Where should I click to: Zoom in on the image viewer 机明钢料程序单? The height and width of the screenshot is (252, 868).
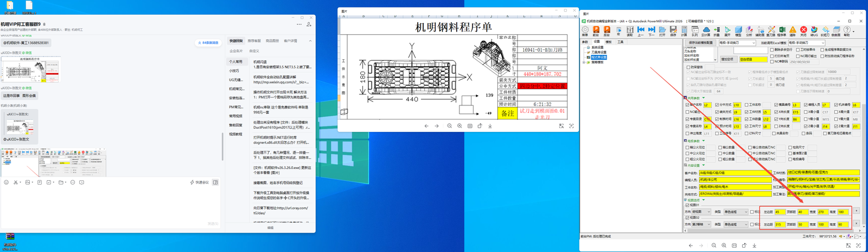click(459, 126)
